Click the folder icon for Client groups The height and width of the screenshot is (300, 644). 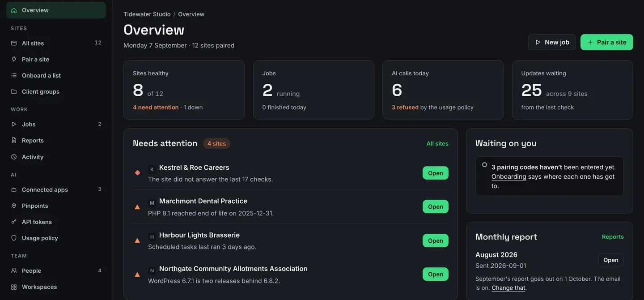(x=14, y=92)
